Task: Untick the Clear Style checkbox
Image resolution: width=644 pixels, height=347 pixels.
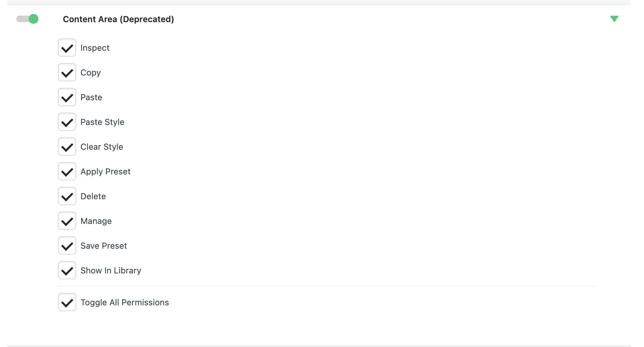Action: click(67, 147)
